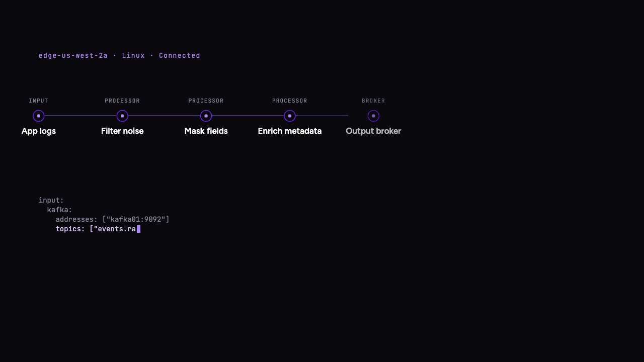Image resolution: width=644 pixels, height=362 pixels.
Task: Place cursor on the topics config line
Action: click(98, 229)
